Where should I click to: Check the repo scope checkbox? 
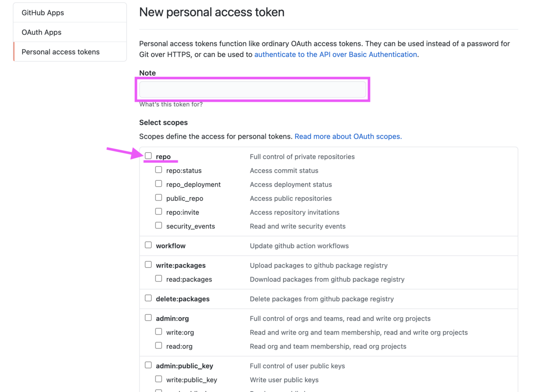click(x=148, y=156)
